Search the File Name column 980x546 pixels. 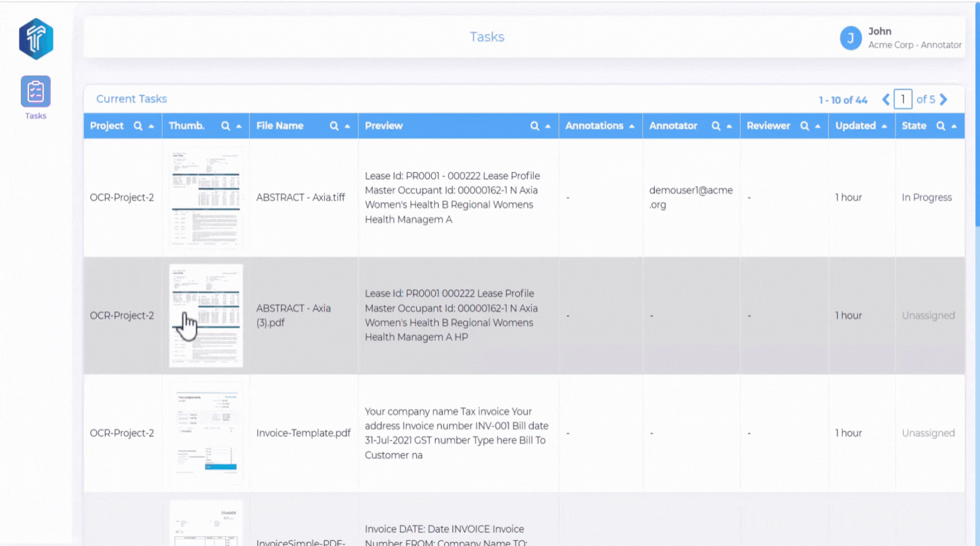pyautogui.click(x=334, y=126)
